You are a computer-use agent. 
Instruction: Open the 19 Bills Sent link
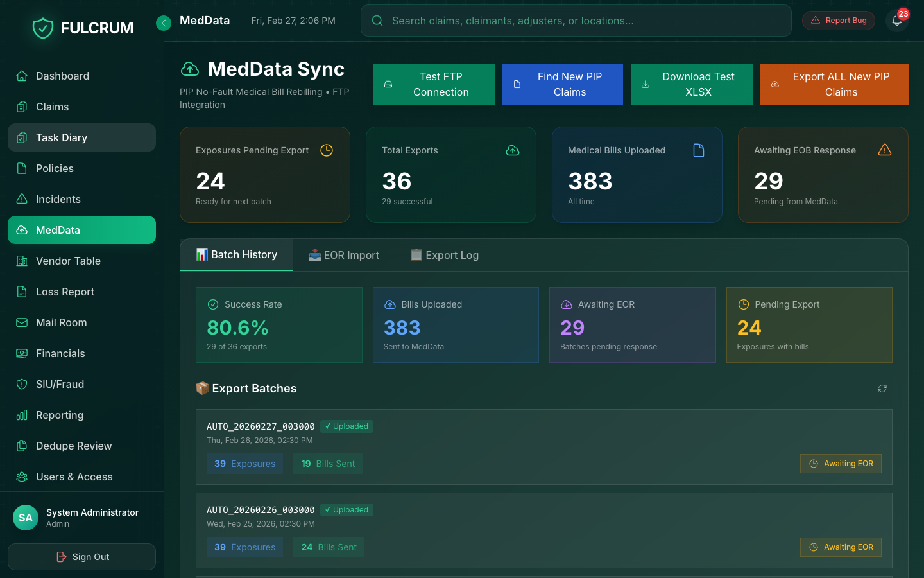(328, 463)
